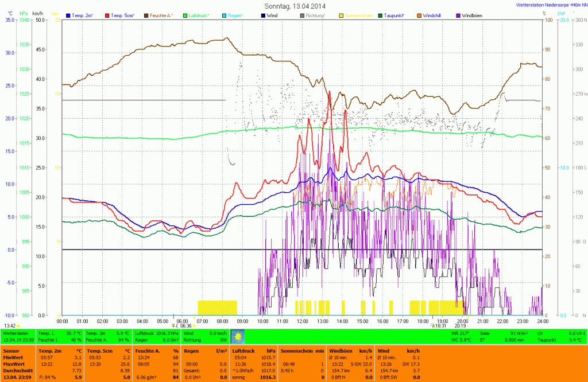Click the dark blue Wind legend square
The image size is (588, 382).
[262, 15]
